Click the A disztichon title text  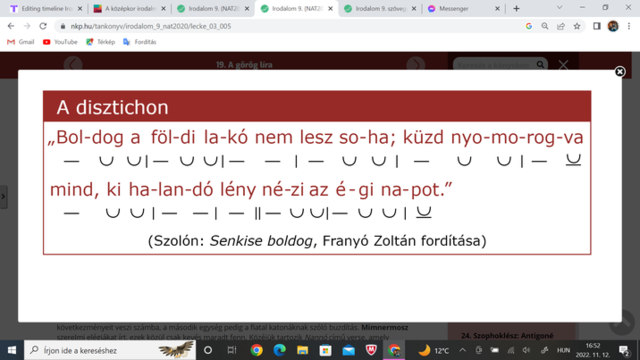[112, 107]
